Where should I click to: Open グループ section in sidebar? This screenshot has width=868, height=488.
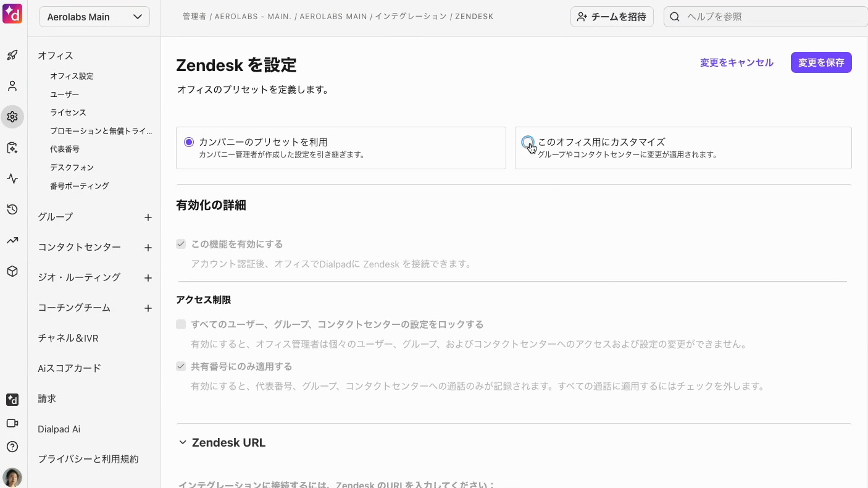tap(56, 217)
